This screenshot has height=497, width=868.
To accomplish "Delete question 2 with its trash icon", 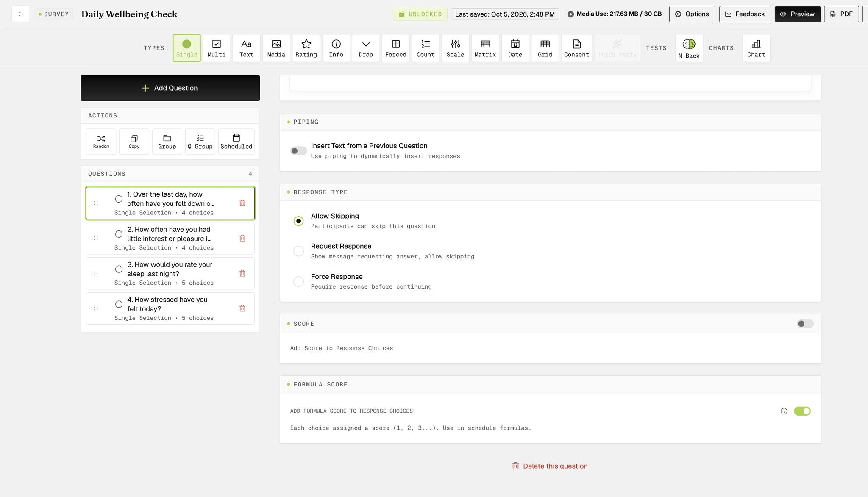I will click(242, 238).
